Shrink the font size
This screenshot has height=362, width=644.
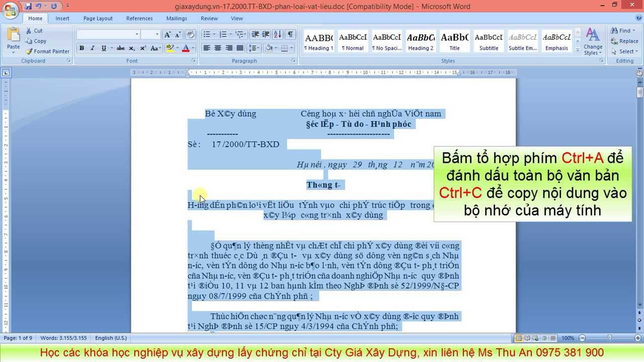click(x=179, y=34)
